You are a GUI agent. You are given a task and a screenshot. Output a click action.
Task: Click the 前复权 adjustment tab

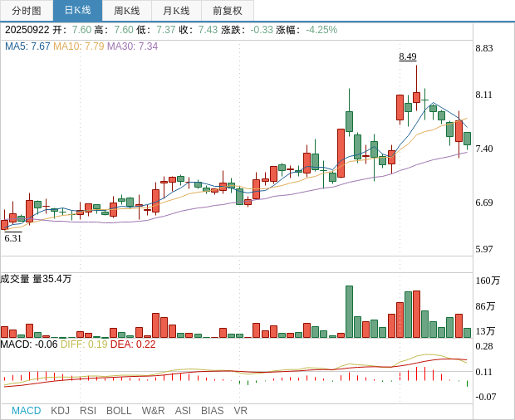(x=228, y=11)
